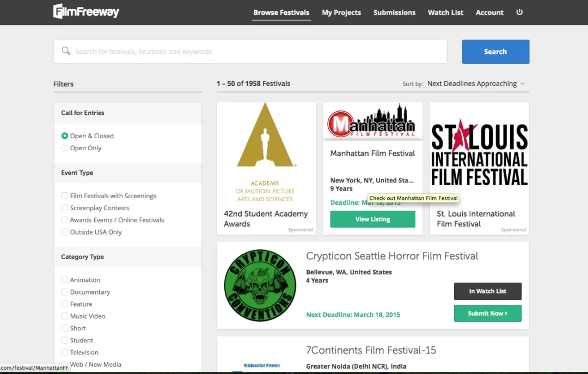Click New York, NY, United Sta... text
Screen dimensions: 588x374
click(372, 180)
